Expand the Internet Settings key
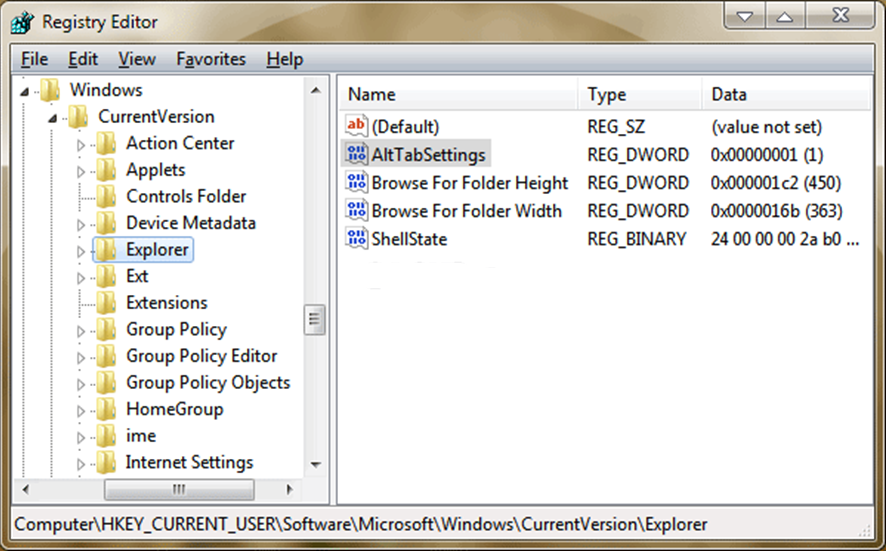 click(x=81, y=464)
